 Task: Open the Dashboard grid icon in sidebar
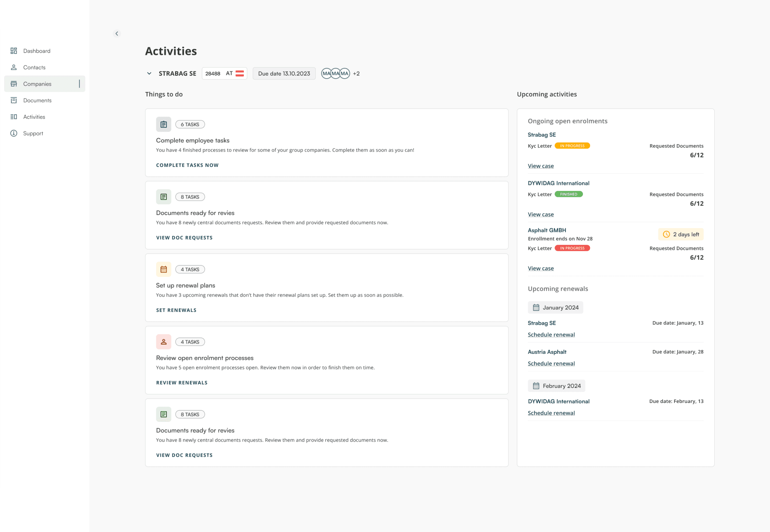click(14, 51)
